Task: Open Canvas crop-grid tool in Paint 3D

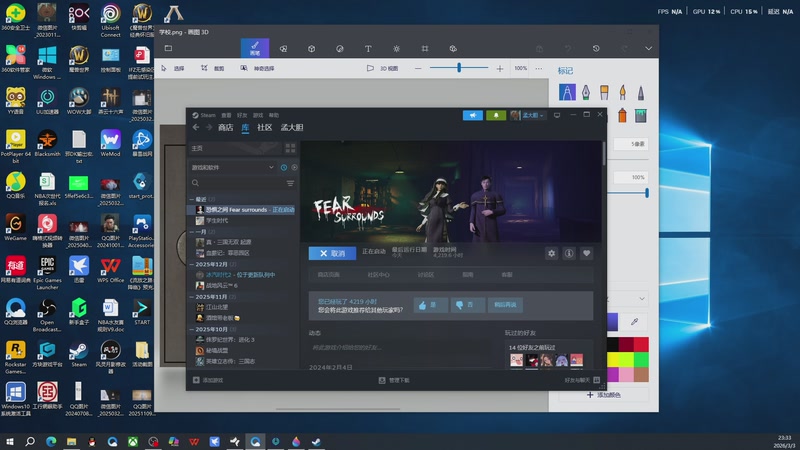Action: (x=424, y=48)
